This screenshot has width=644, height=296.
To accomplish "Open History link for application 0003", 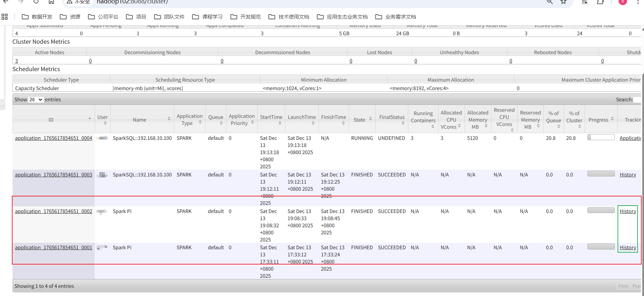I will 628,175.
